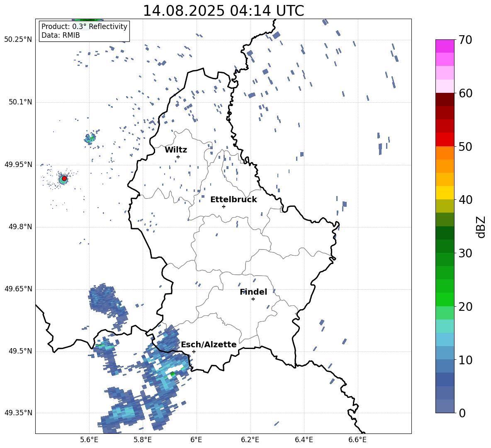Click the 'Data: RMIB' legend line
Viewport: 491px width, 448px height.
61,35
